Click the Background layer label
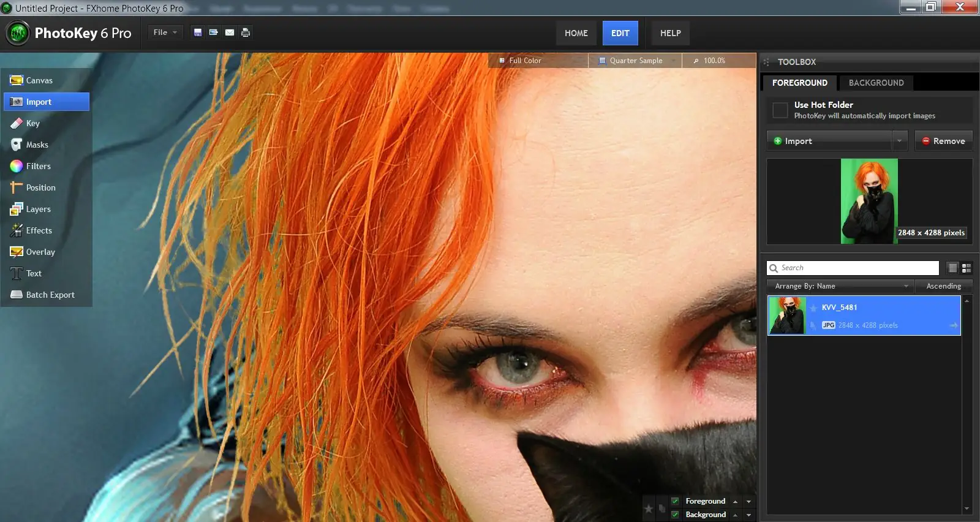The height and width of the screenshot is (522, 980). click(x=706, y=515)
